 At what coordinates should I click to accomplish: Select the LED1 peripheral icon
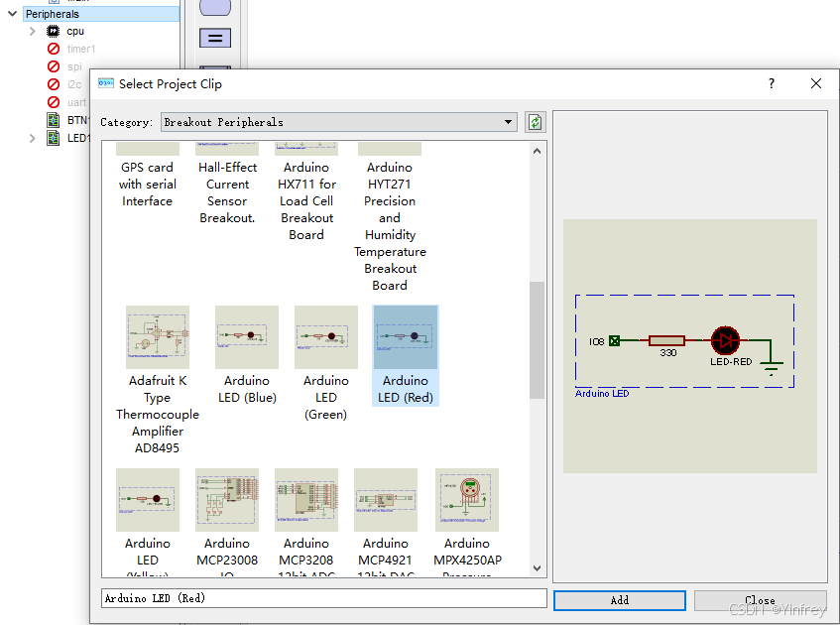[53, 138]
